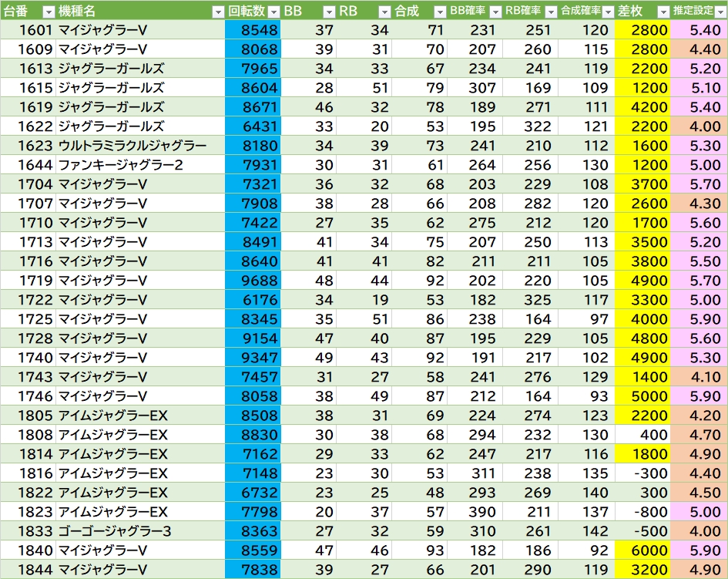Open the 台番 column filter dropdown
The width and height of the screenshot is (728, 579).
tap(49, 12)
